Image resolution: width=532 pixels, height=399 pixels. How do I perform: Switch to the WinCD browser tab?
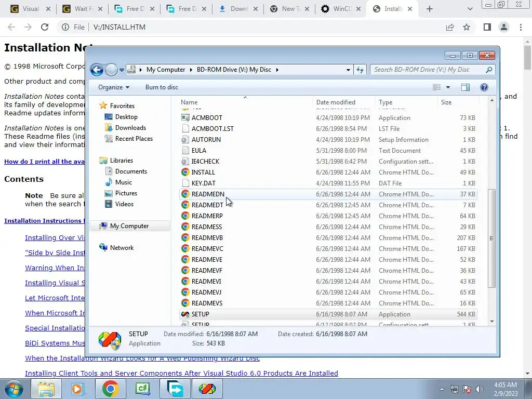click(x=340, y=9)
